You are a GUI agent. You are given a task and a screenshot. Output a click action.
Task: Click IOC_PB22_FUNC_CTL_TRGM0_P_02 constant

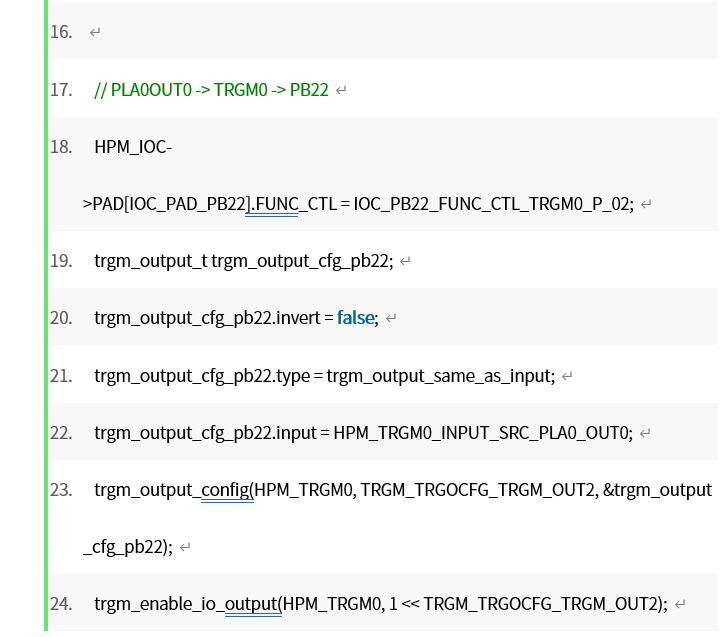coord(491,204)
